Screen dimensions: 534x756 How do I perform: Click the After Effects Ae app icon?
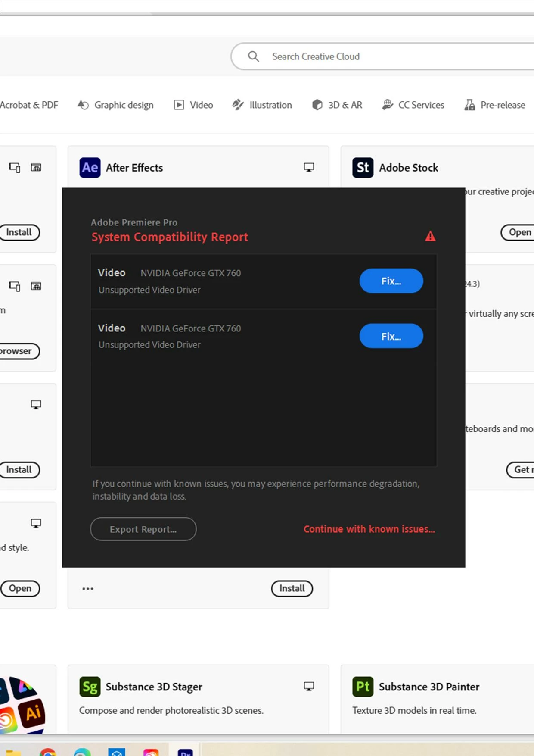pos(90,168)
